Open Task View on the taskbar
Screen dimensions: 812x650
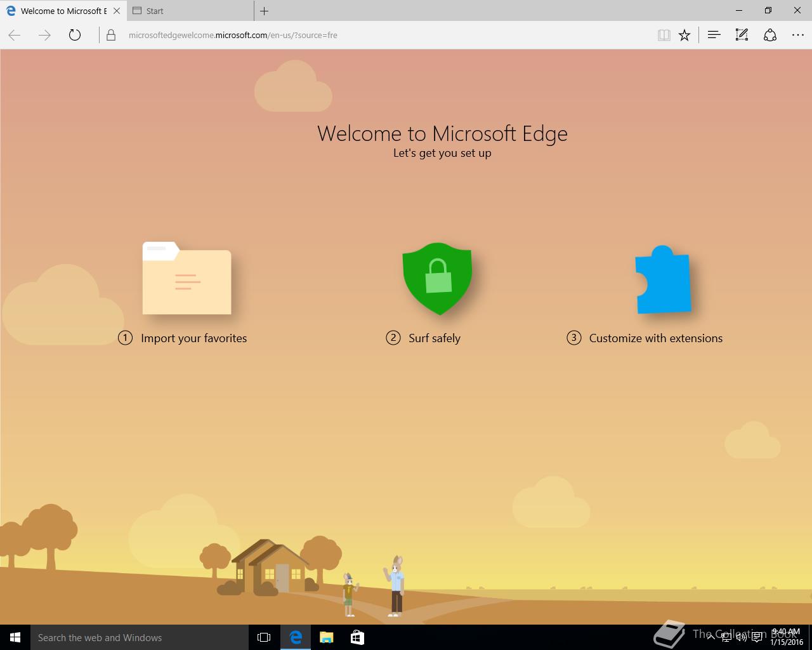264,637
